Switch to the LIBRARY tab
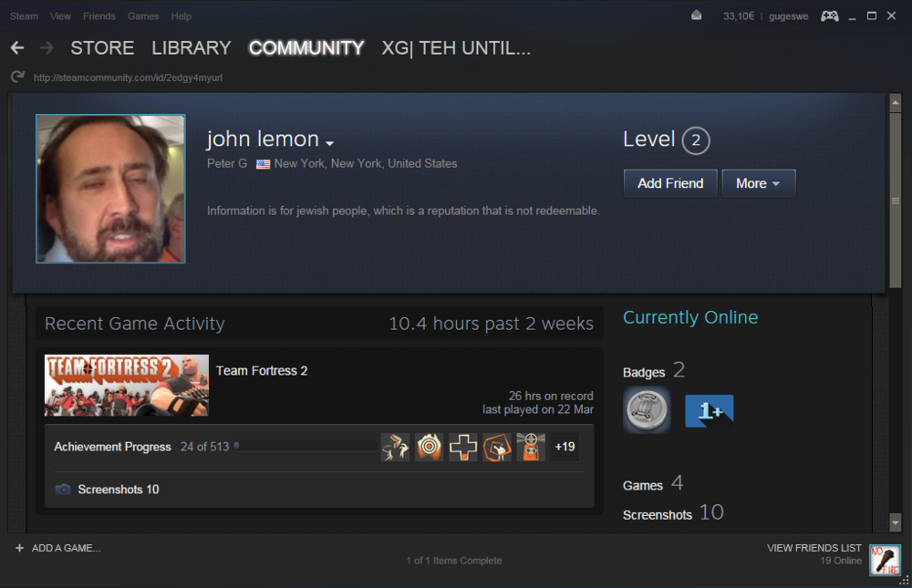Image resolution: width=912 pixels, height=588 pixels. 192,47
